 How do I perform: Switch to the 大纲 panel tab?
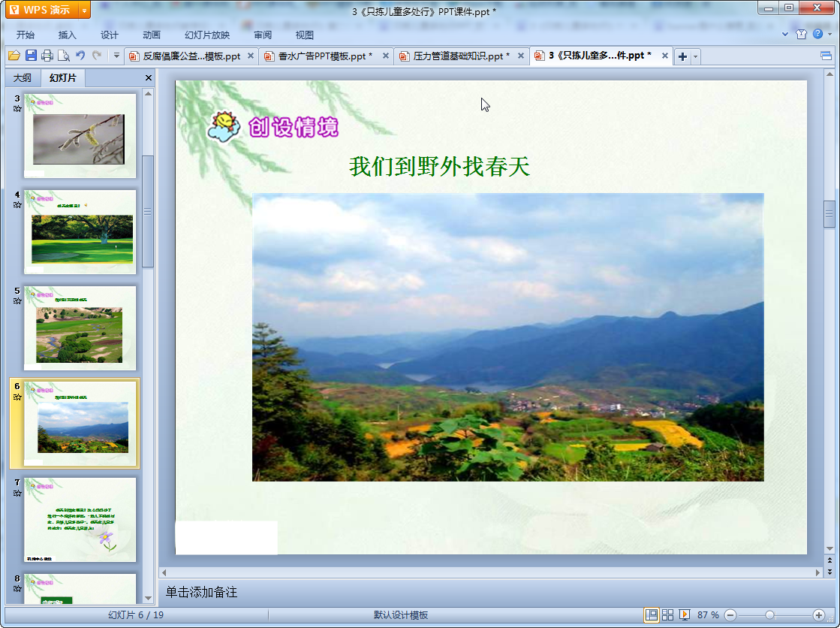pyautogui.click(x=23, y=78)
